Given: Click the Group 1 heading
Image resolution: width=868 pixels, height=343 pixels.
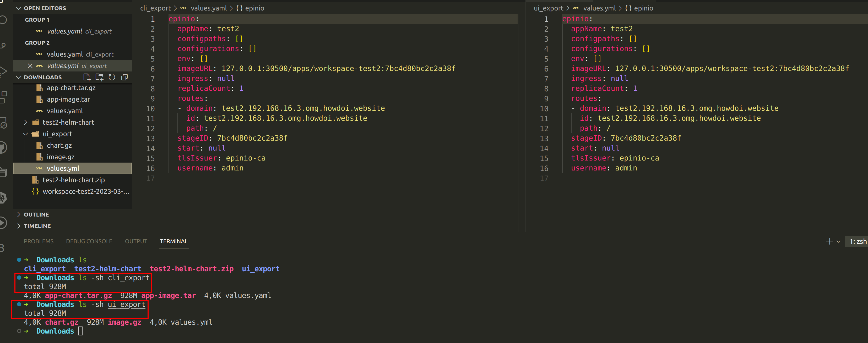Looking at the screenshot, I should tap(37, 20).
